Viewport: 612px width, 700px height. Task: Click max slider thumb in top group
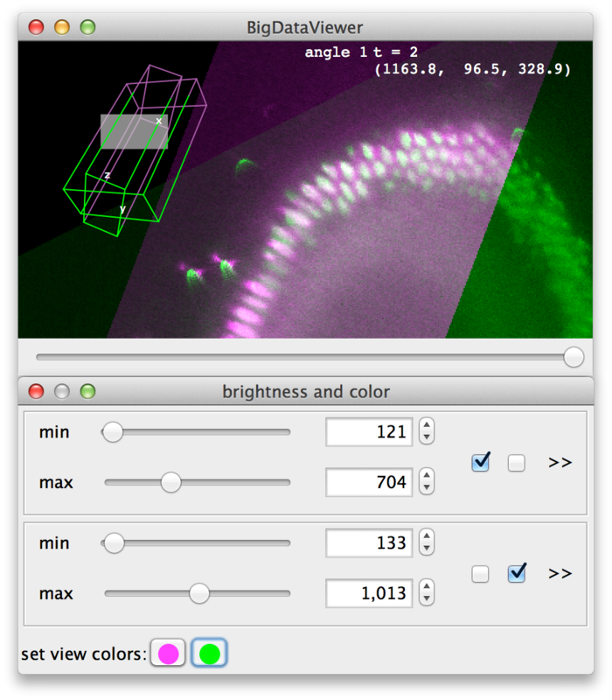coord(170,483)
